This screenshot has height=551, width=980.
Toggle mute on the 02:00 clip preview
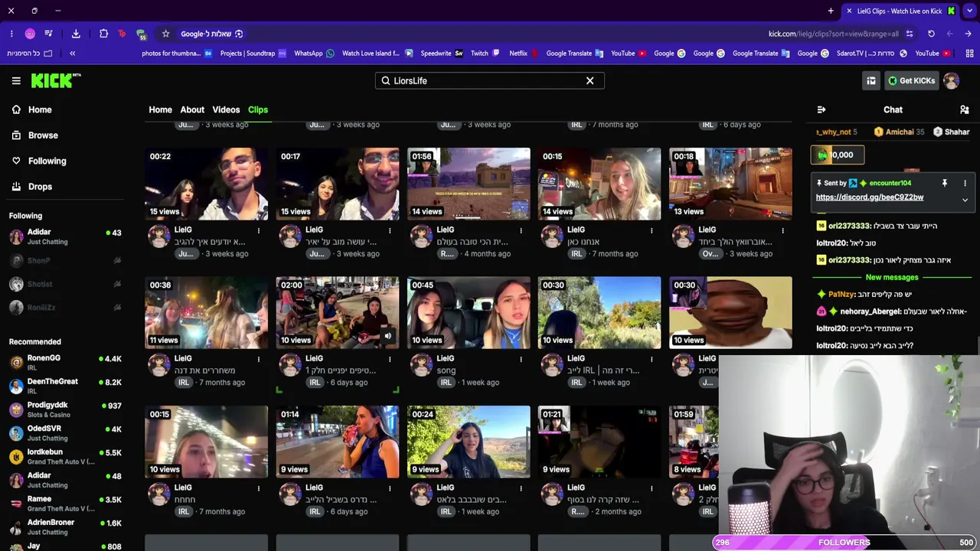point(387,336)
